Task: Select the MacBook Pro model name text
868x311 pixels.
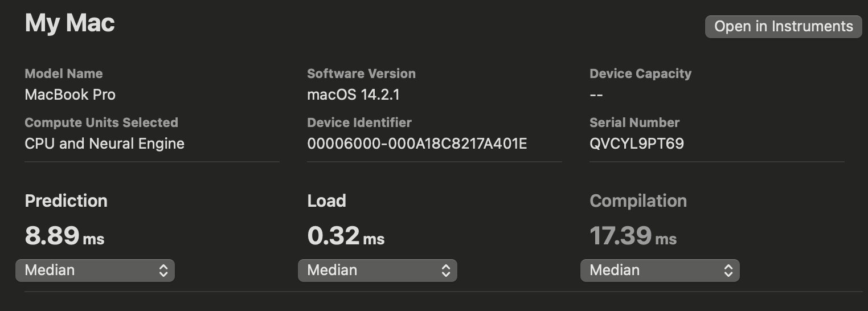Action: 70,95
